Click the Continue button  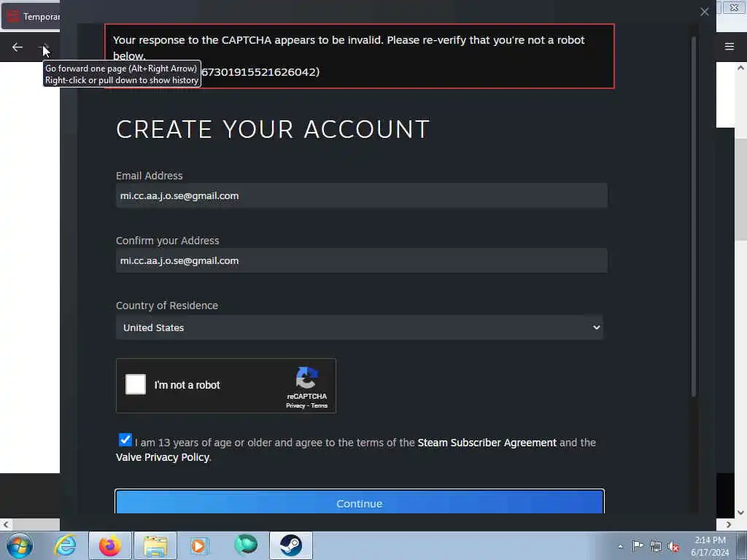point(359,502)
